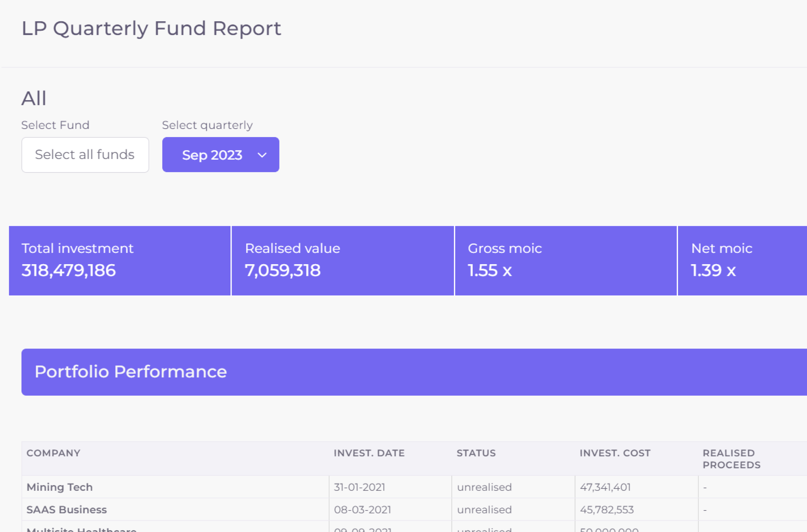
Task: Click the Total investment metric card
Action: point(119,260)
